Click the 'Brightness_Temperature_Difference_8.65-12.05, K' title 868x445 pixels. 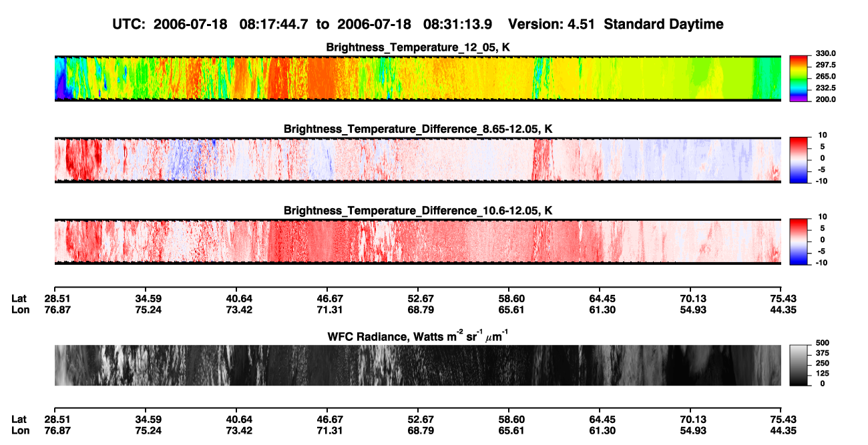pos(418,129)
